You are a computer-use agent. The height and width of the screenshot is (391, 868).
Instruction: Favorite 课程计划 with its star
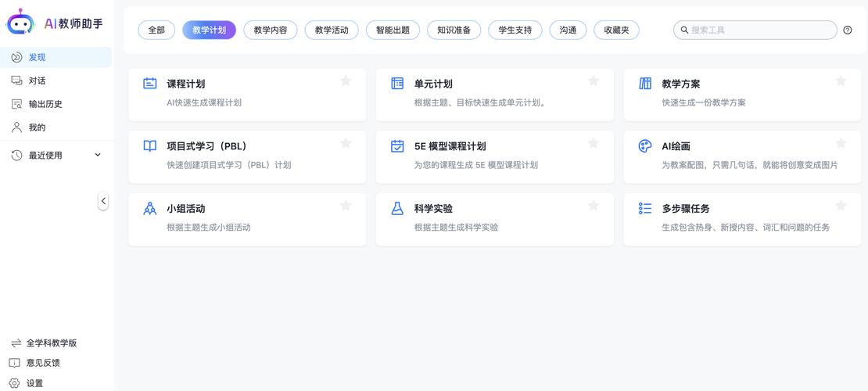tap(346, 81)
